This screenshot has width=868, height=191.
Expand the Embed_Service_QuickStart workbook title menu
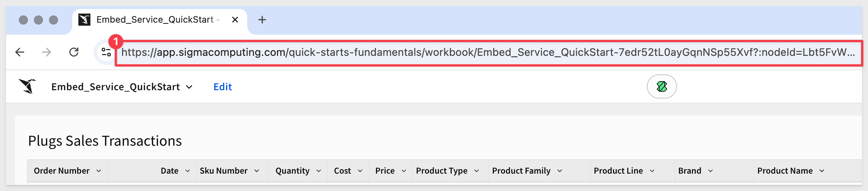point(189,87)
